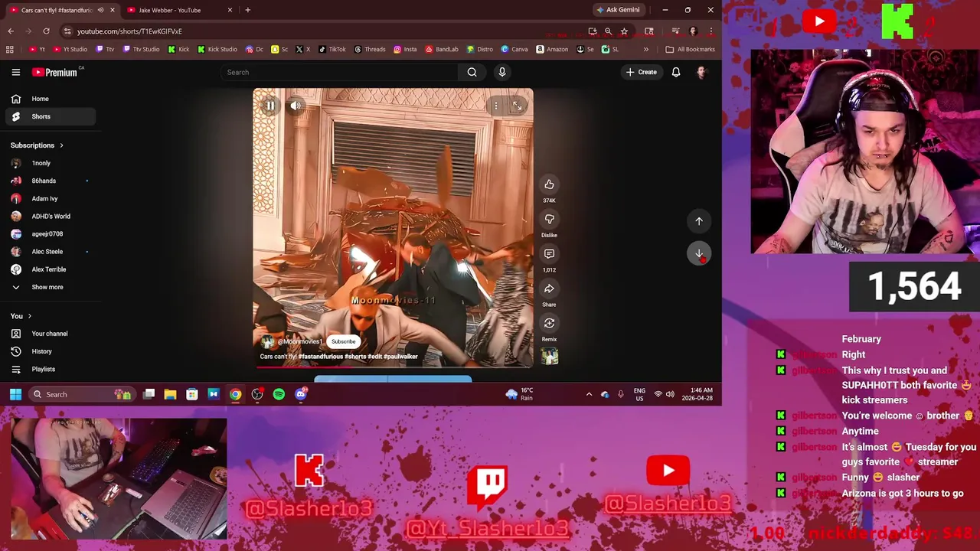
Task: Go to the next Short with down arrow
Action: (699, 253)
